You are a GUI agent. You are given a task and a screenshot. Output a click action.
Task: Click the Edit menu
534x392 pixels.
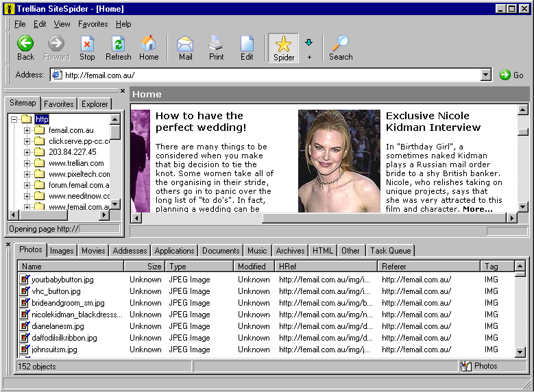[x=40, y=24]
